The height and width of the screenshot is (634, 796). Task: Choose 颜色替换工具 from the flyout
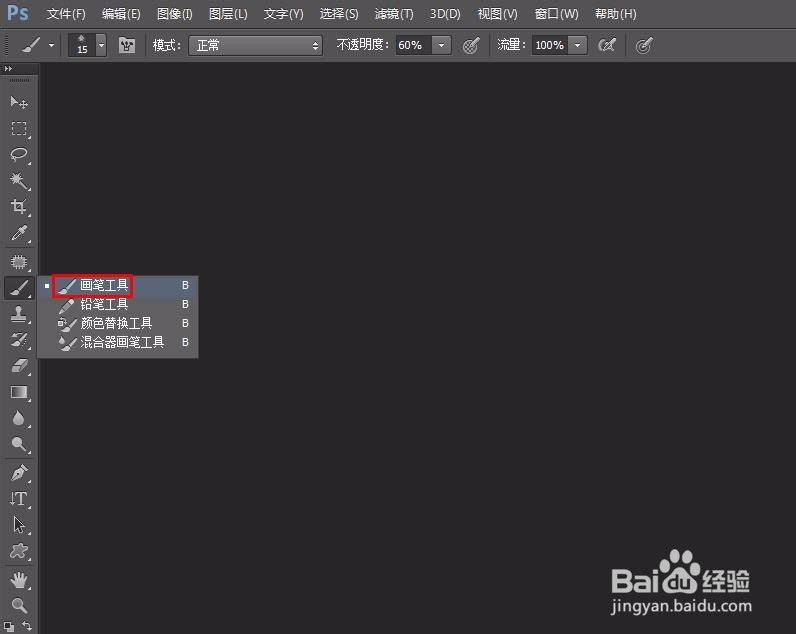tap(118, 323)
